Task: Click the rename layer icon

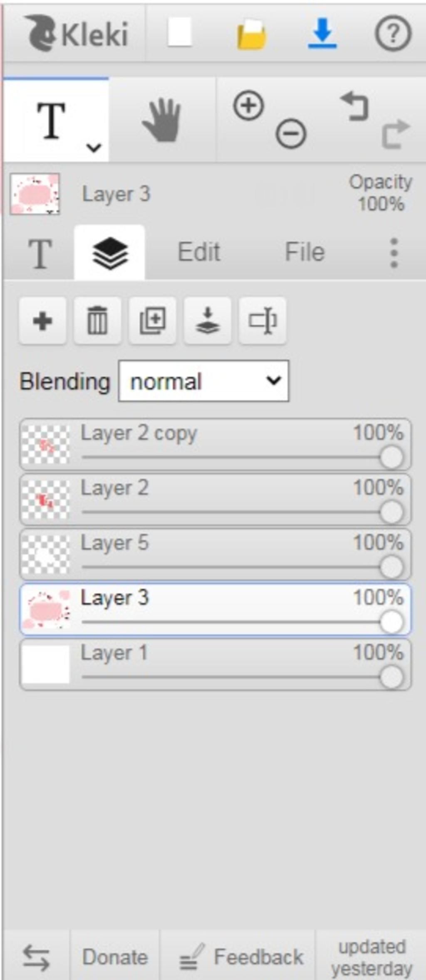Action: point(263,321)
